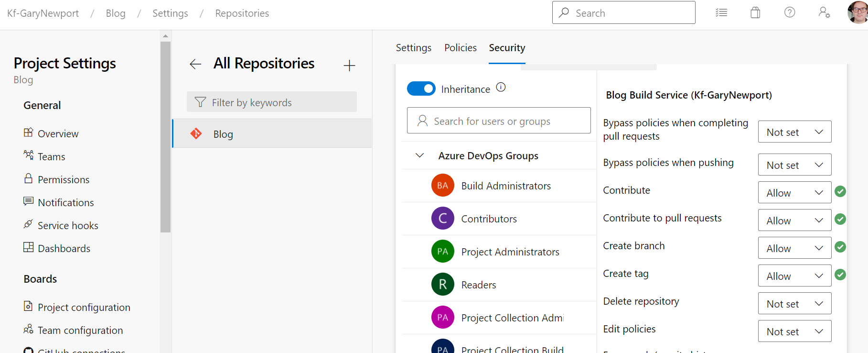Image resolution: width=868 pixels, height=353 pixels.
Task: Click the Inheritance info icon
Action: [x=501, y=88]
